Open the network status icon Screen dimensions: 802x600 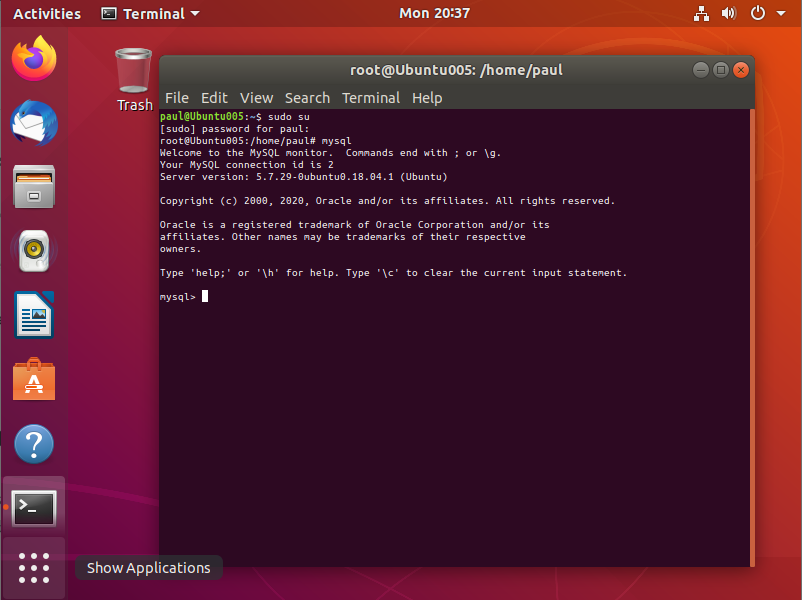click(x=701, y=13)
